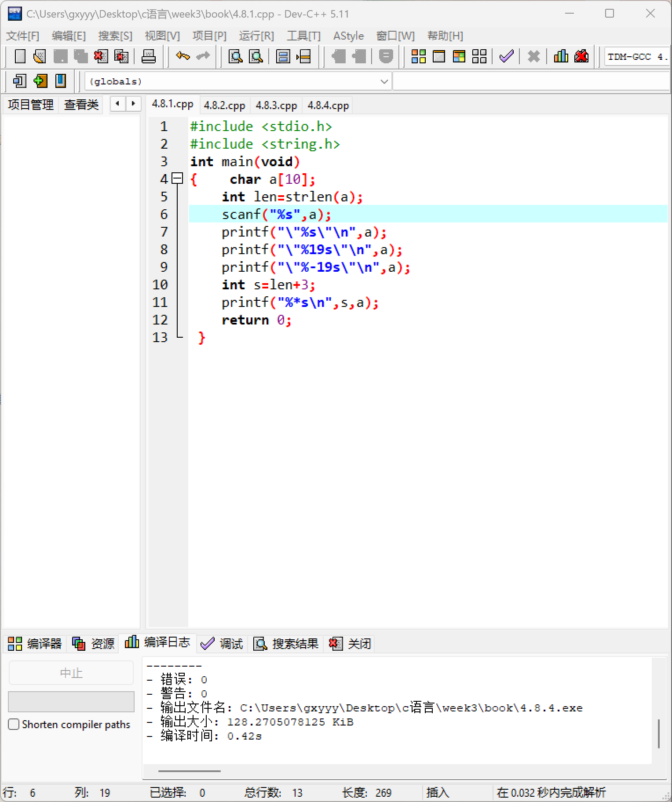
Task: Open profile analysis chart icon
Action: (561, 57)
